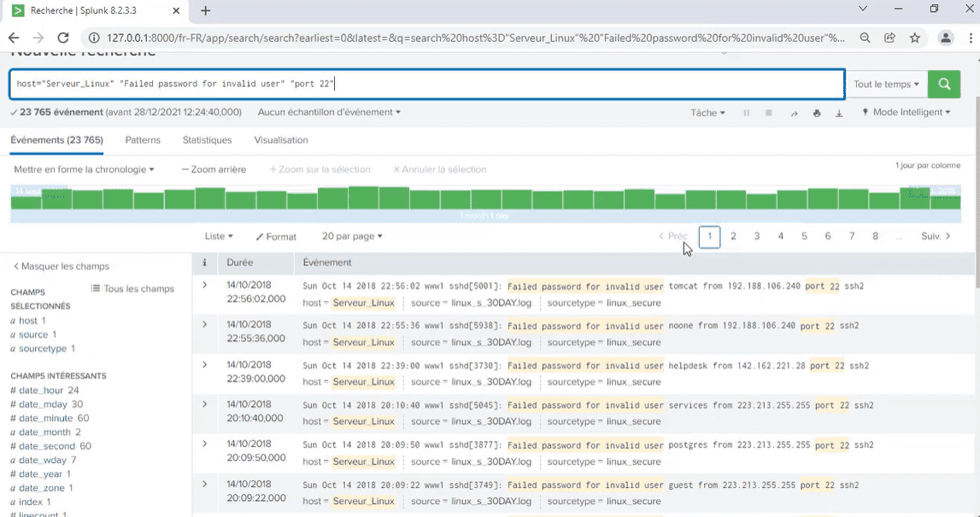
Task: Switch to Événements tab
Action: (x=57, y=140)
